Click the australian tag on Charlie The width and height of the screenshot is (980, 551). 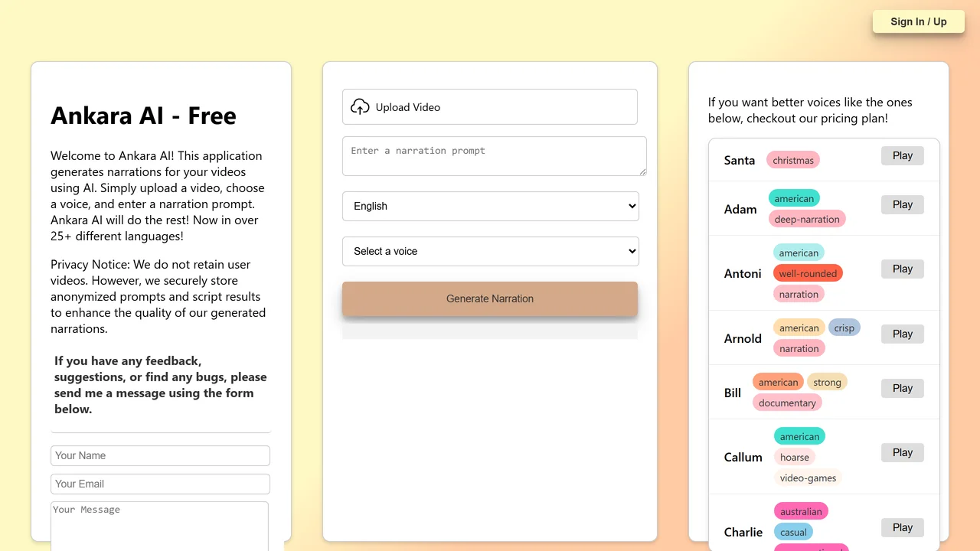pos(801,511)
